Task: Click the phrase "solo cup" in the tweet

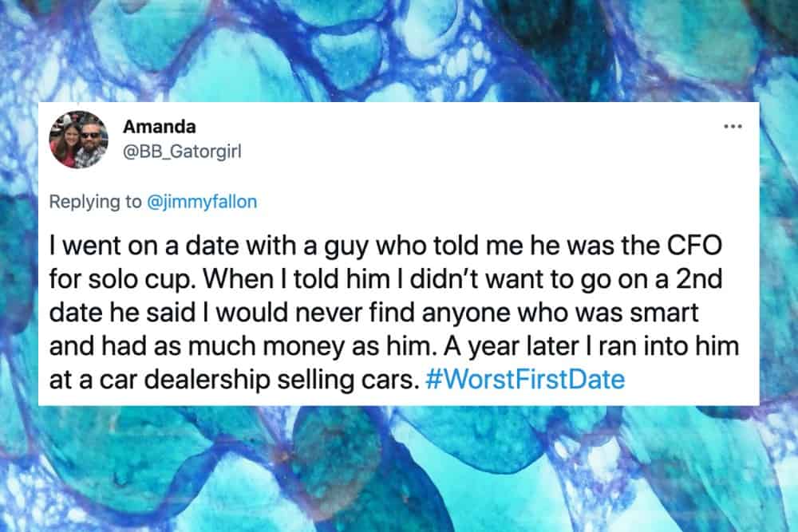Action: pos(111,274)
